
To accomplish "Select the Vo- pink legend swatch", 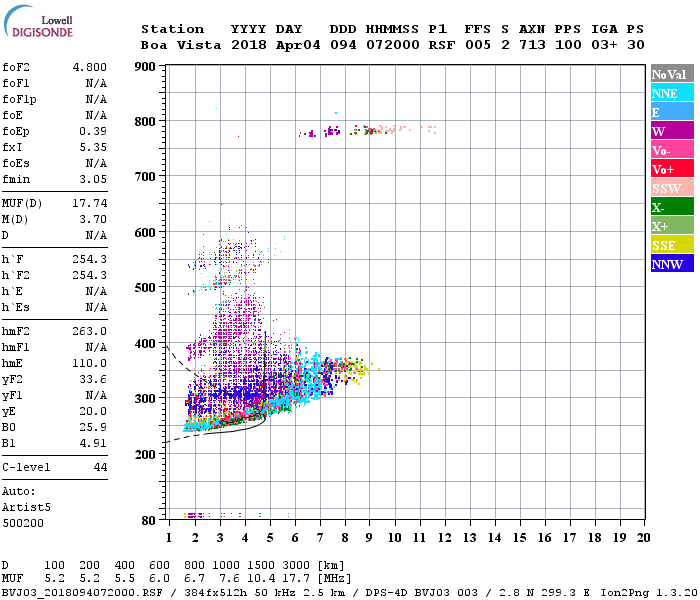I will [672, 150].
